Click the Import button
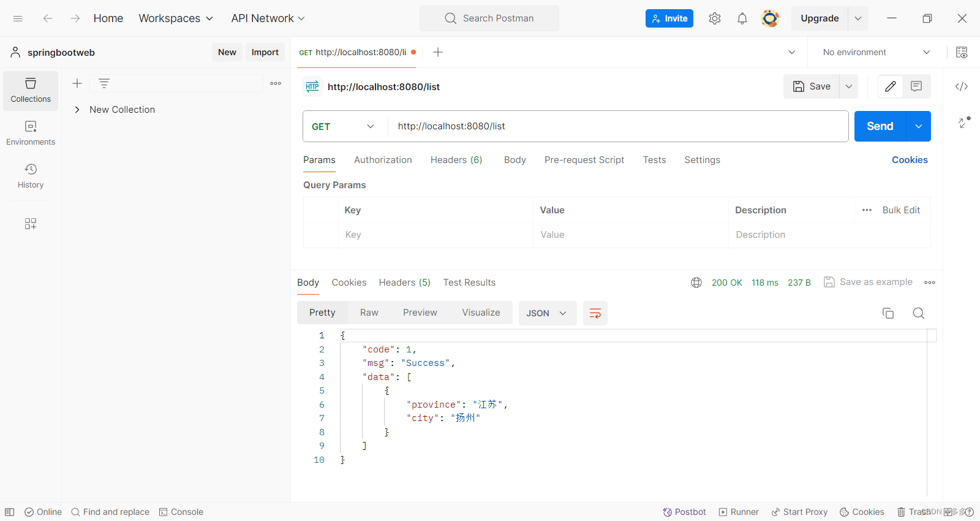Image resolution: width=980 pixels, height=521 pixels. tap(265, 52)
